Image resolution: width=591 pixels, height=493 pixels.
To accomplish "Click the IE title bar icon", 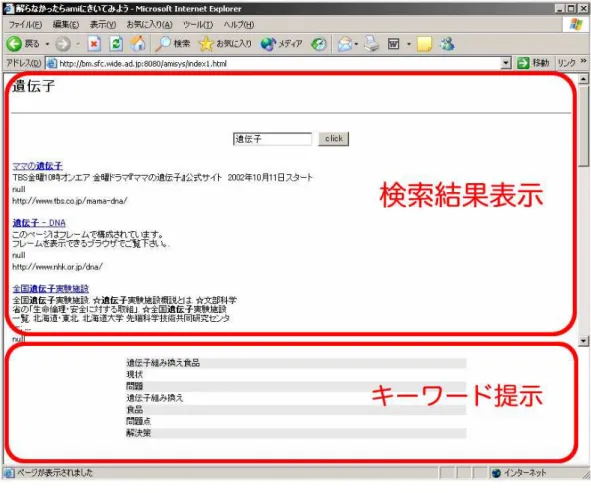I will [9, 9].
